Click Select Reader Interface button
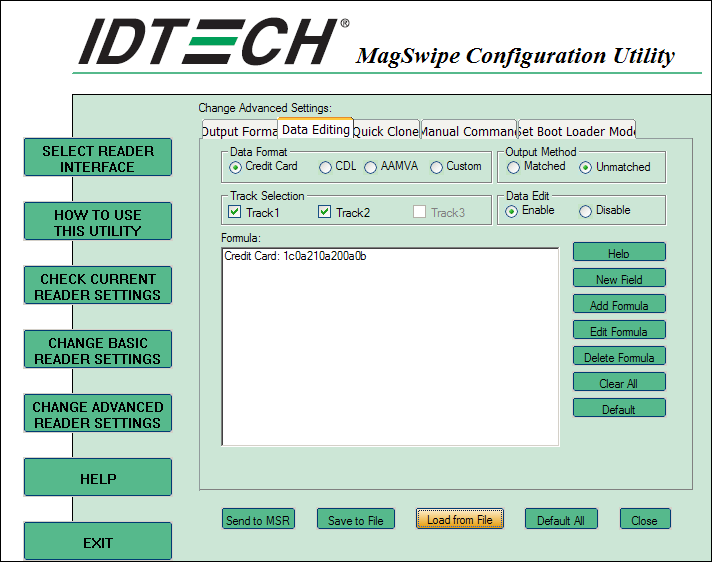712x562 pixels. click(x=98, y=157)
